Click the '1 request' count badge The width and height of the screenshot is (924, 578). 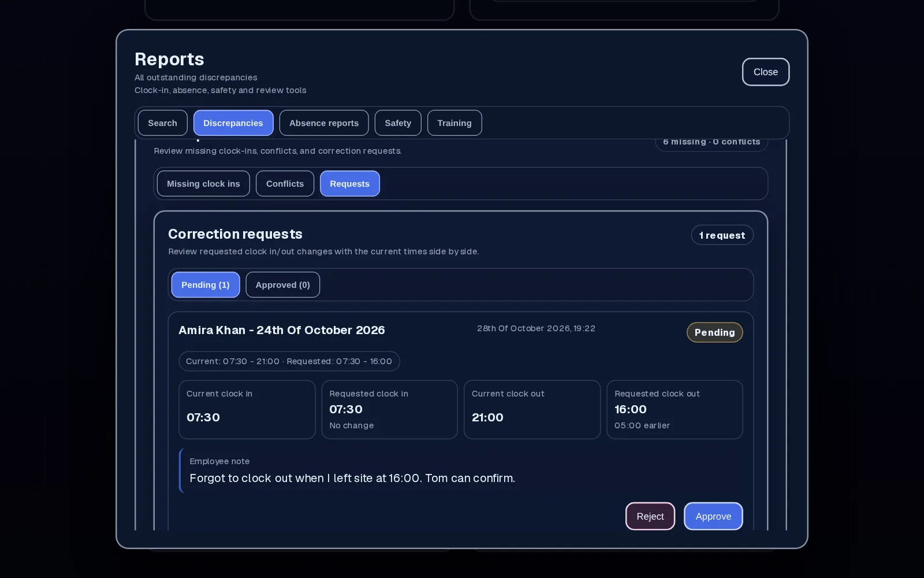point(722,235)
